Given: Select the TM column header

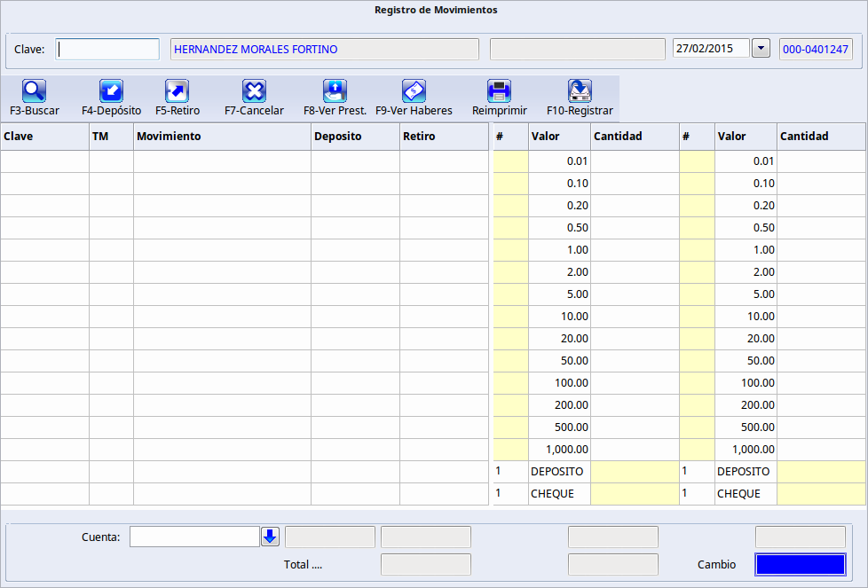Looking at the screenshot, I should 111,137.
